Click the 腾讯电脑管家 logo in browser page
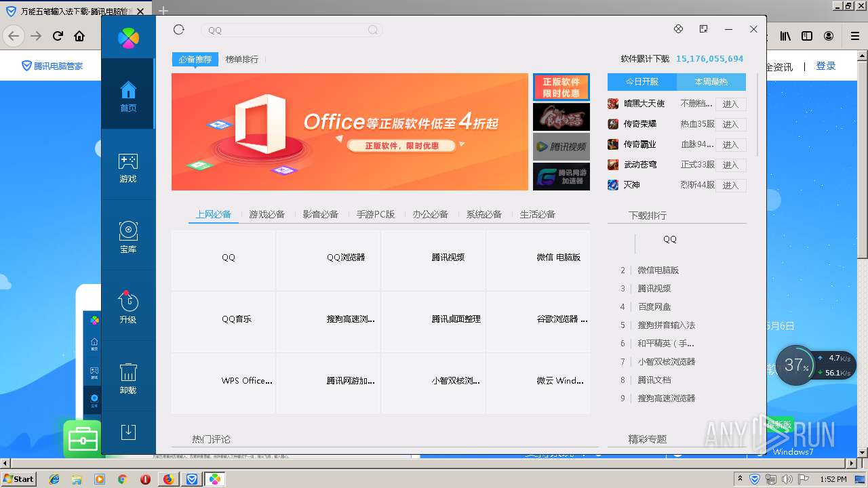The height and width of the screenshot is (488, 868). 52,66
